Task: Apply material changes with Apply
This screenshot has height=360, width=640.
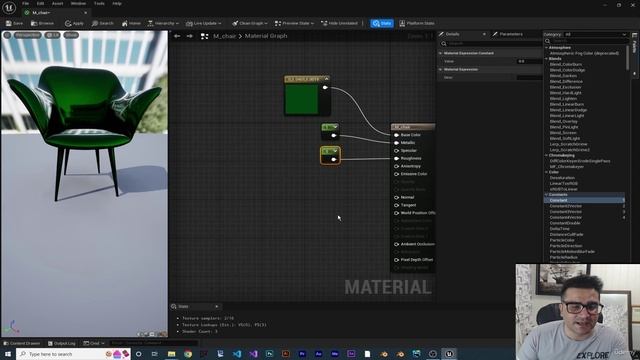Action: pos(74,23)
